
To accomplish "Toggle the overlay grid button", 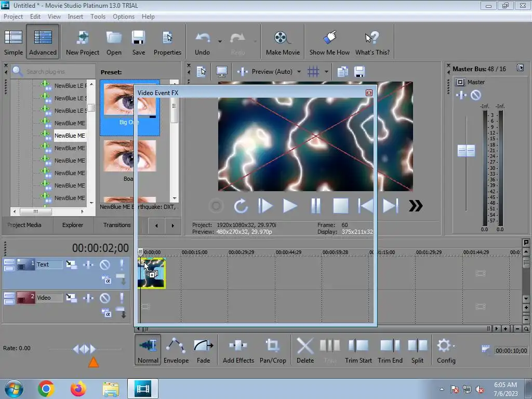I will point(313,72).
